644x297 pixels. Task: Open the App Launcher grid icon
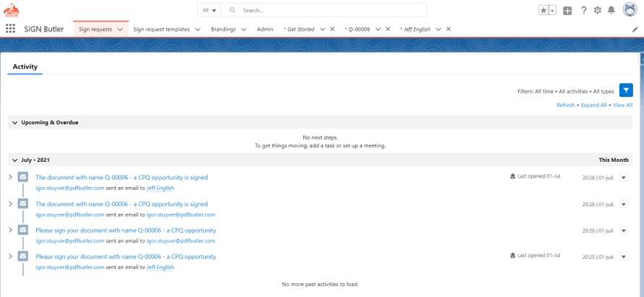pyautogui.click(x=10, y=29)
